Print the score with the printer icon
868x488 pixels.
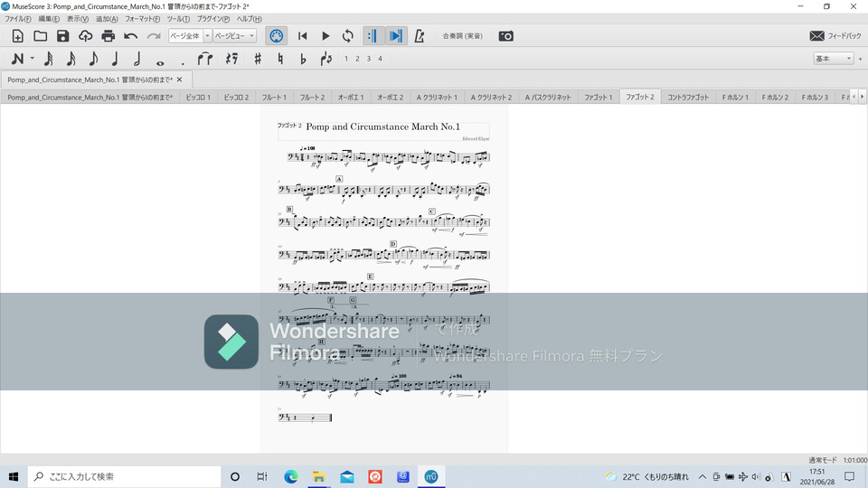coord(108,36)
